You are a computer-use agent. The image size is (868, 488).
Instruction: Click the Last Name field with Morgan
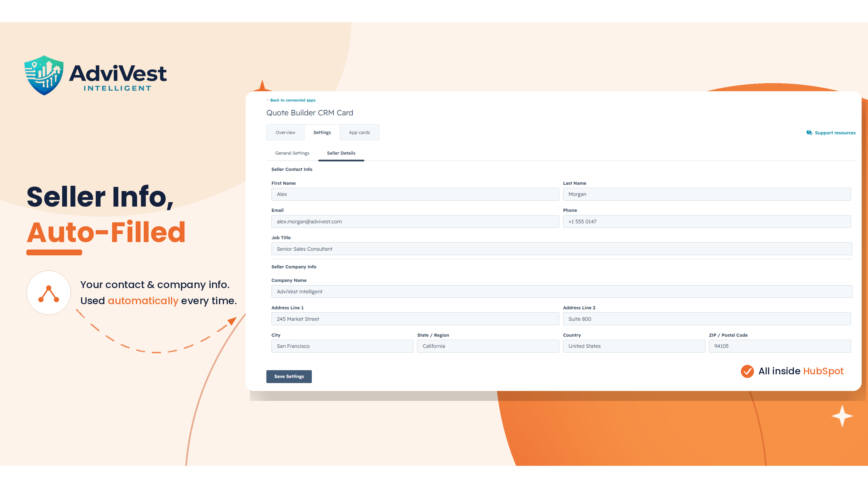[x=706, y=194]
